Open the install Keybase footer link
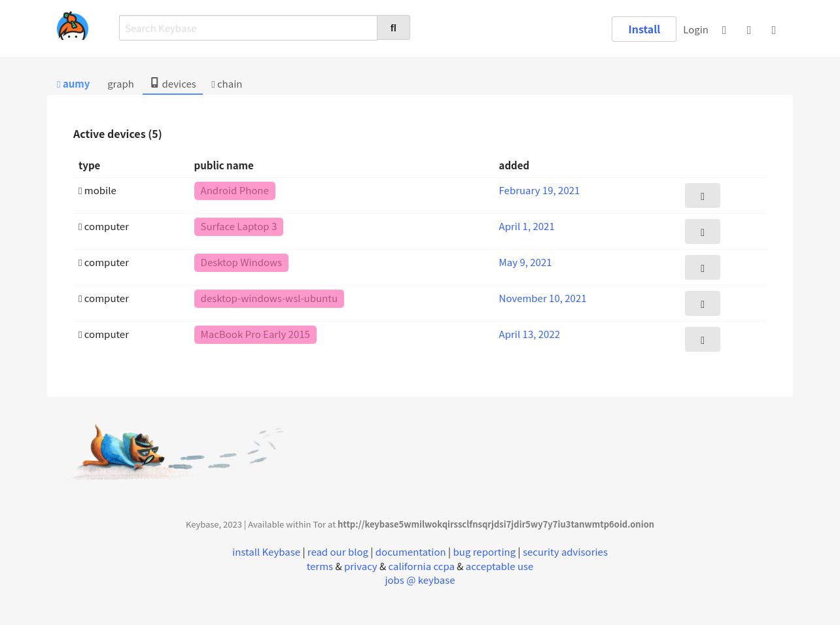 click(x=266, y=552)
